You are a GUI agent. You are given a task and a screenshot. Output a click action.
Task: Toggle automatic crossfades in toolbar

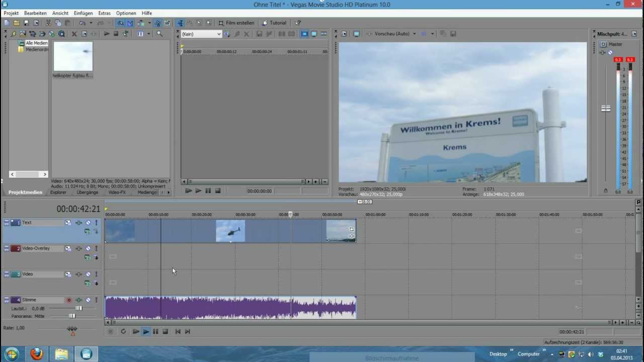pyautogui.click(x=130, y=23)
